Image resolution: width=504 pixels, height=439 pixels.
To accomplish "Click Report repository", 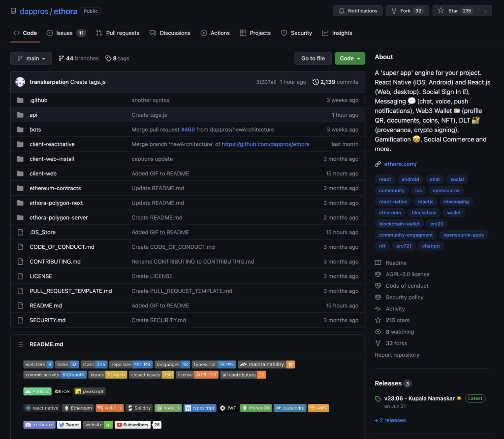I will (397, 355).
